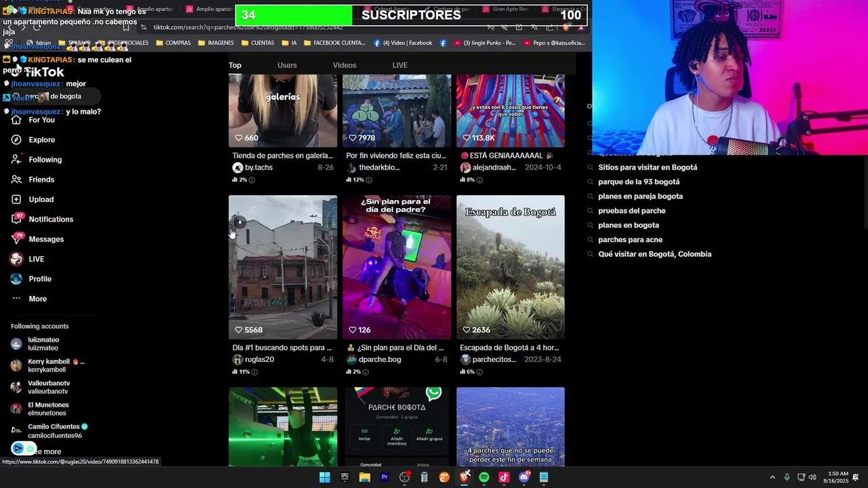Visit parchecitos... profile link

[494, 359]
